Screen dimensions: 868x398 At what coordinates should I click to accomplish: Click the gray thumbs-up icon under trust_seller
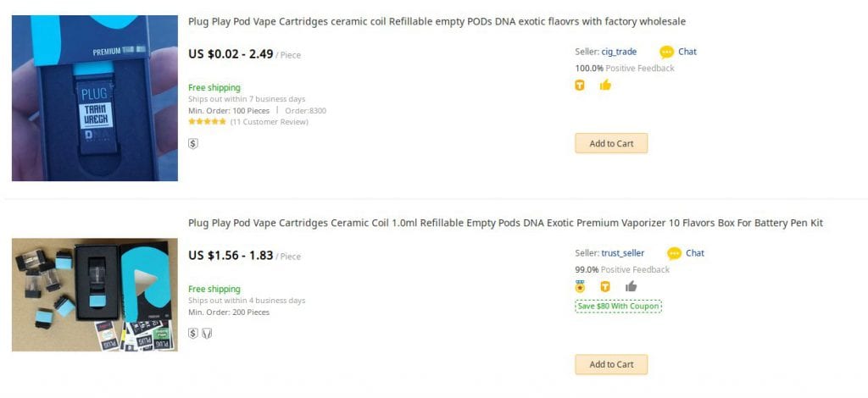coord(631,286)
